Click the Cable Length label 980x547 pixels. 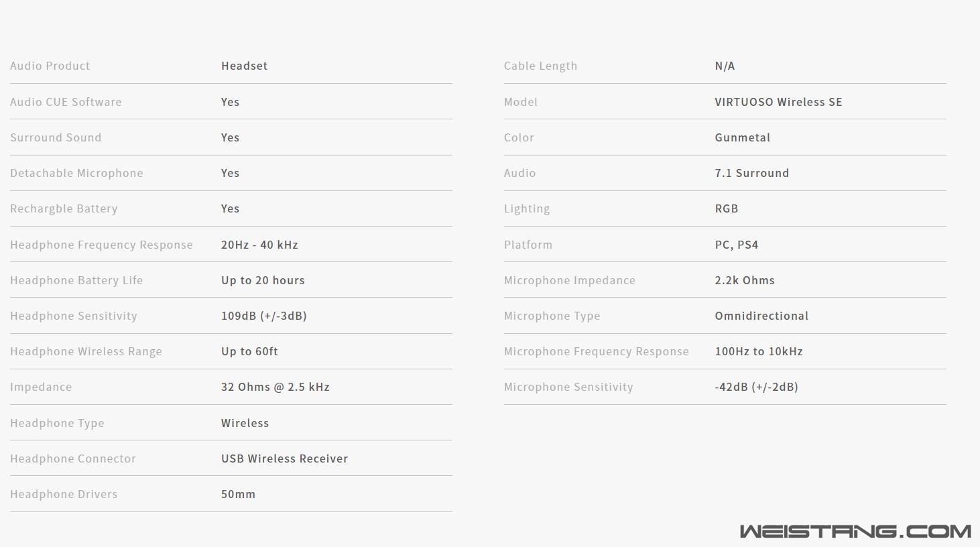[540, 66]
